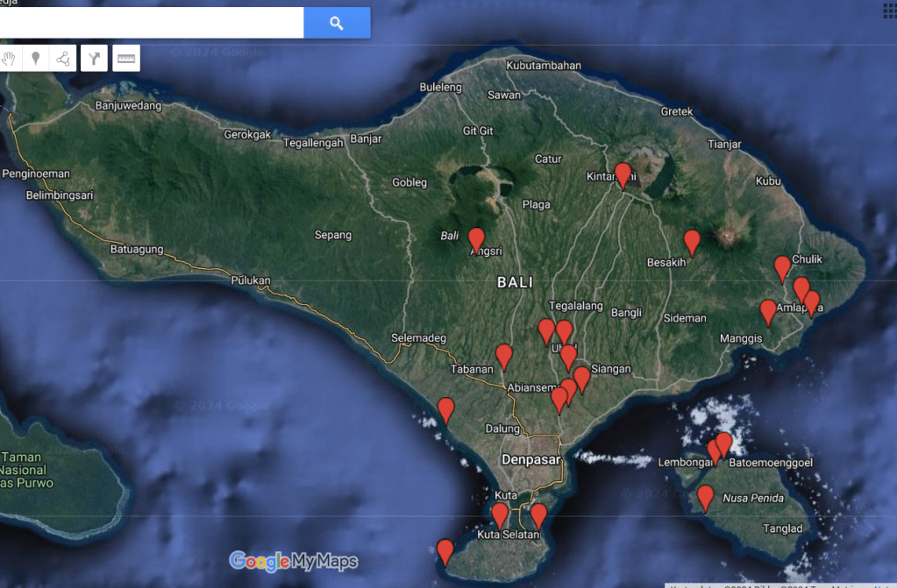Choose the add marker tool
This screenshot has width=897, height=588.
coord(36,59)
